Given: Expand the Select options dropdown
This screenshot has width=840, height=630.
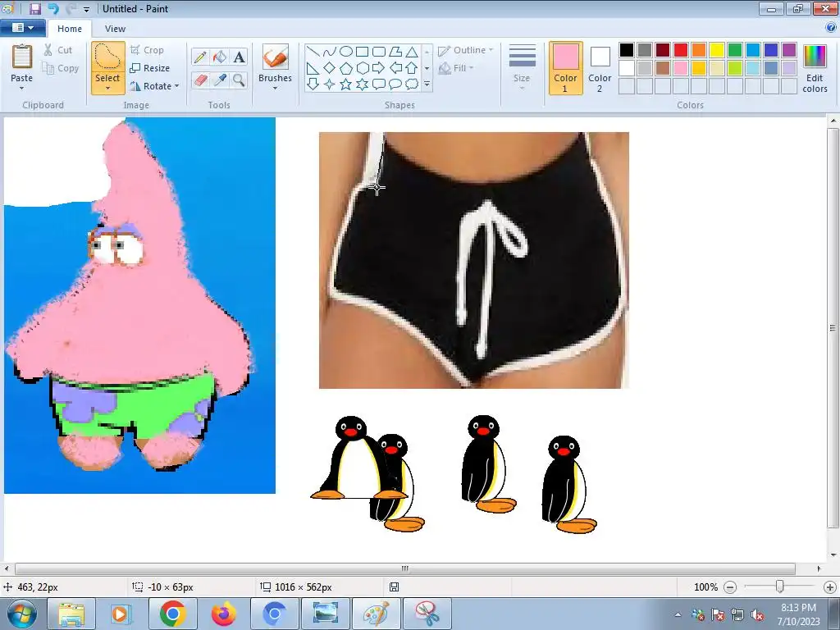Looking at the screenshot, I should (107, 89).
